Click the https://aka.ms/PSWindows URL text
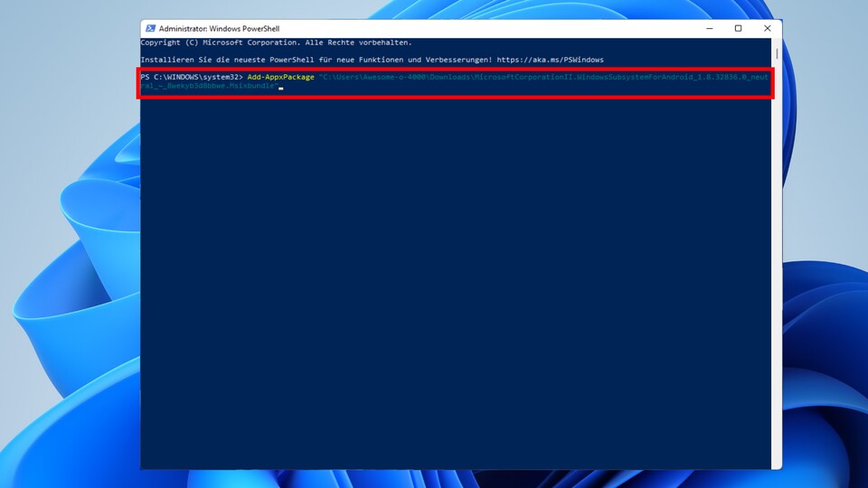This screenshot has width=868, height=488. coord(550,60)
